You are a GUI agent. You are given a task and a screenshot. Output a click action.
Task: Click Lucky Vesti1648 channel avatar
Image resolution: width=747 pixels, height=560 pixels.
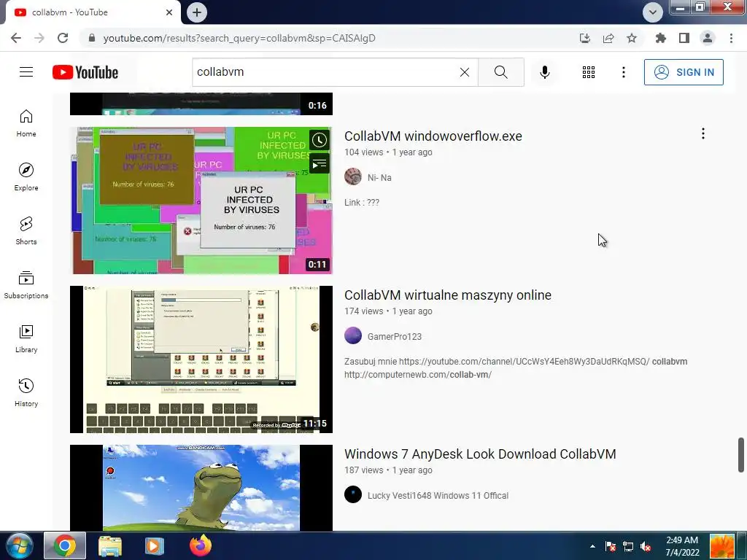click(353, 495)
